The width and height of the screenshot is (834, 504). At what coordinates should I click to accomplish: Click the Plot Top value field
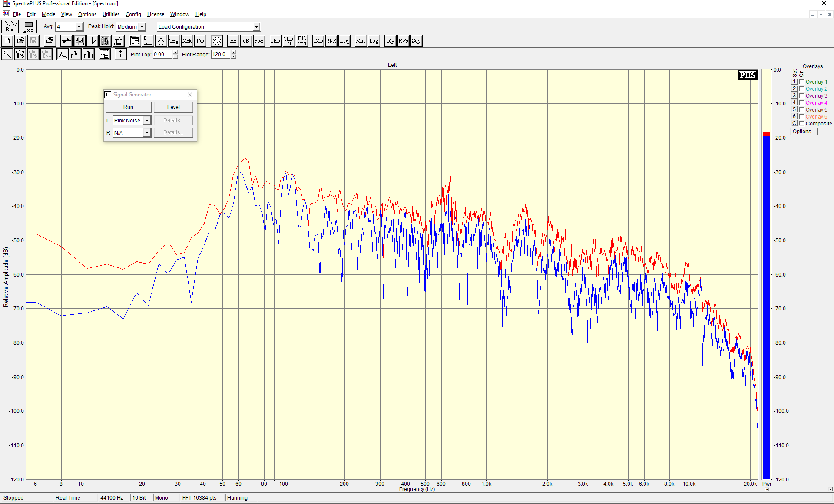[x=162, y=54]
